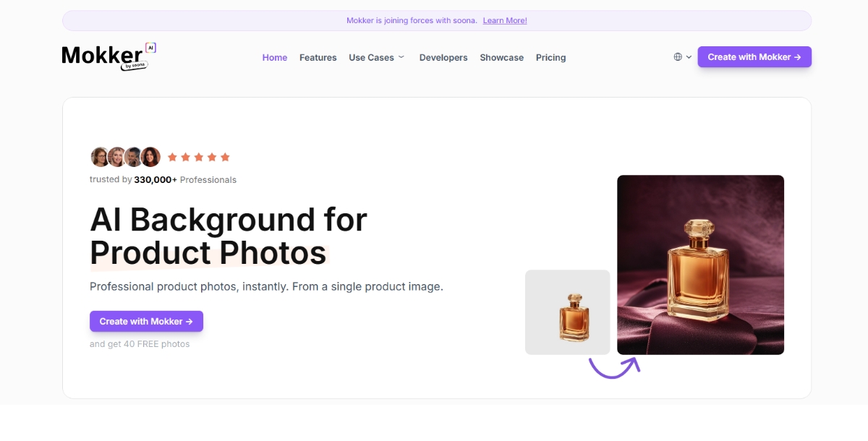The image size is (868, 441).
Task: Click the large AI-generated perfume image
Action: [x=700, y=265]
